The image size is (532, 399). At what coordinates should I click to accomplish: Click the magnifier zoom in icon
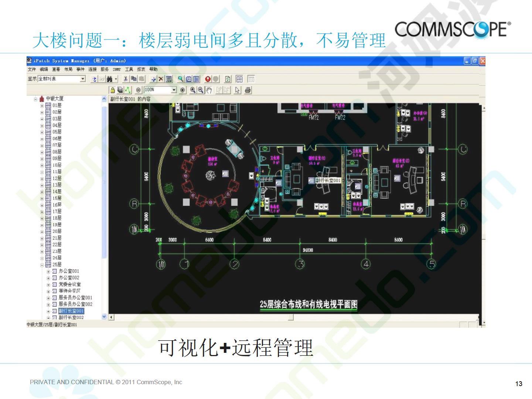pyautogui.click(x=193, y=90)
